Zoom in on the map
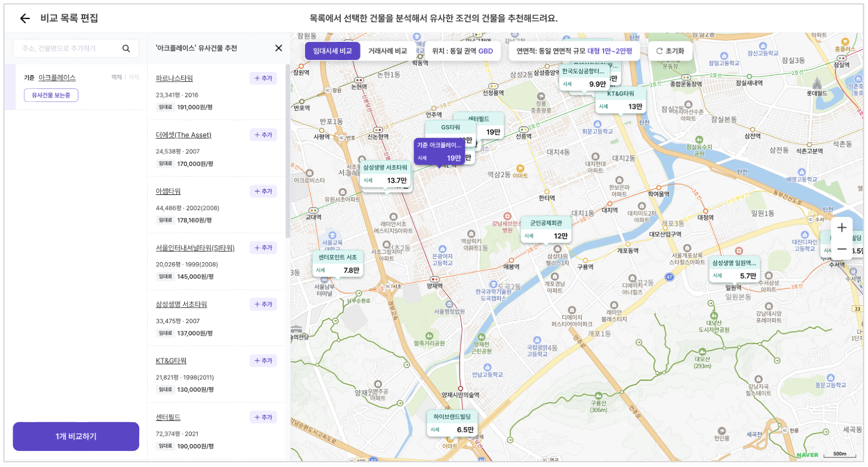The image size is (868, 467). click(842, 228)
